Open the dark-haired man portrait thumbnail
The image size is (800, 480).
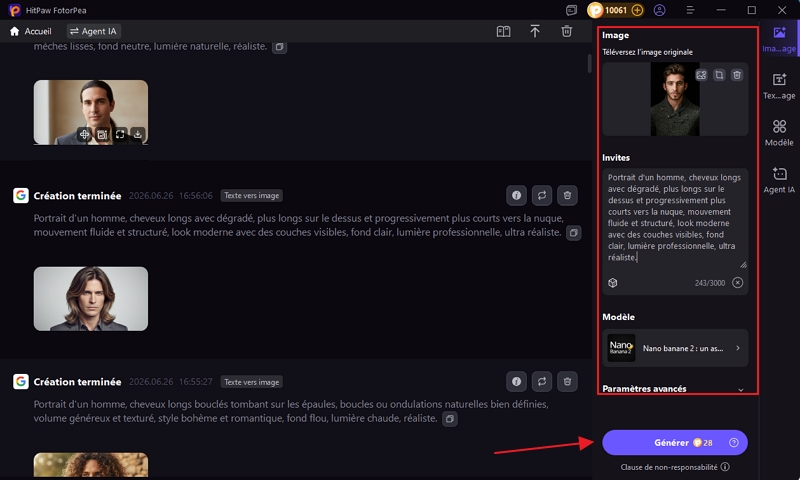(x=91, y=112)
